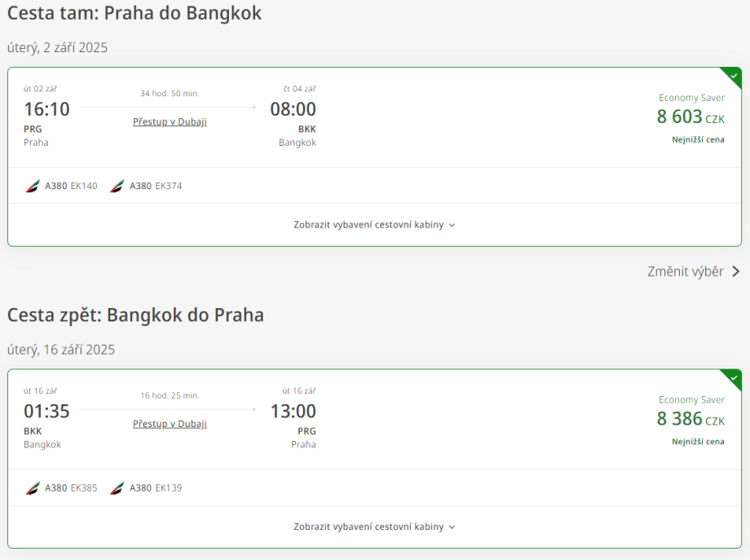Click the EK139 flight number
This screenshot has width=750, height=560.
pos(169,488)
